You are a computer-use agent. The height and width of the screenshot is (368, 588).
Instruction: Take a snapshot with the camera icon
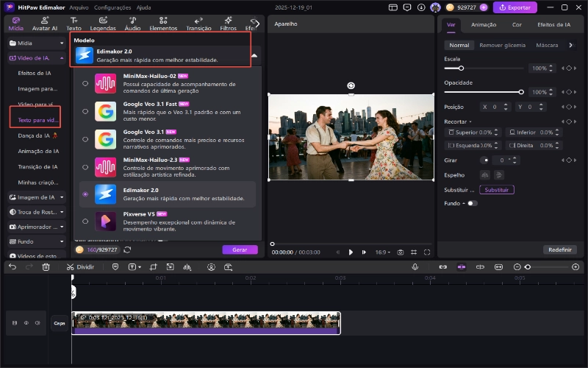click(401, 252)
